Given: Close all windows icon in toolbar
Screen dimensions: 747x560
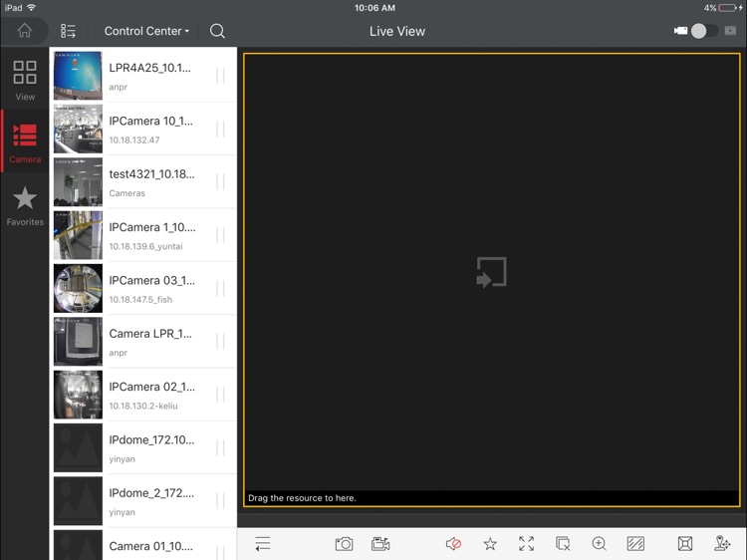Looking at the screenshot, I should coord(563,544).
